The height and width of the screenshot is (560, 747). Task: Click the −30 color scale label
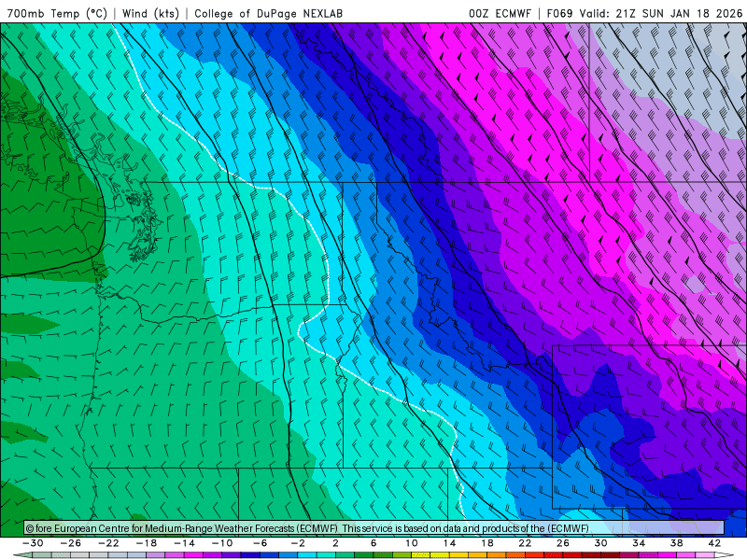click(33, 543)
